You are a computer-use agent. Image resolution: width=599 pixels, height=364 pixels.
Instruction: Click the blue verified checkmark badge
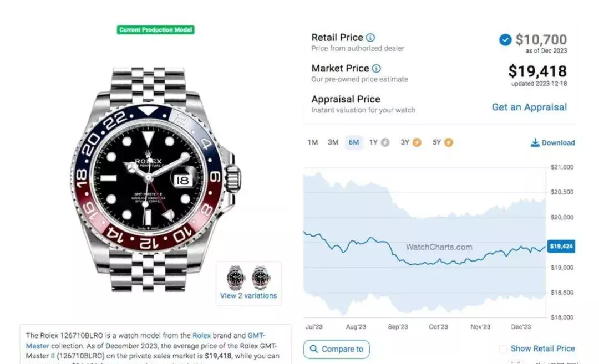tap(505, 39)
